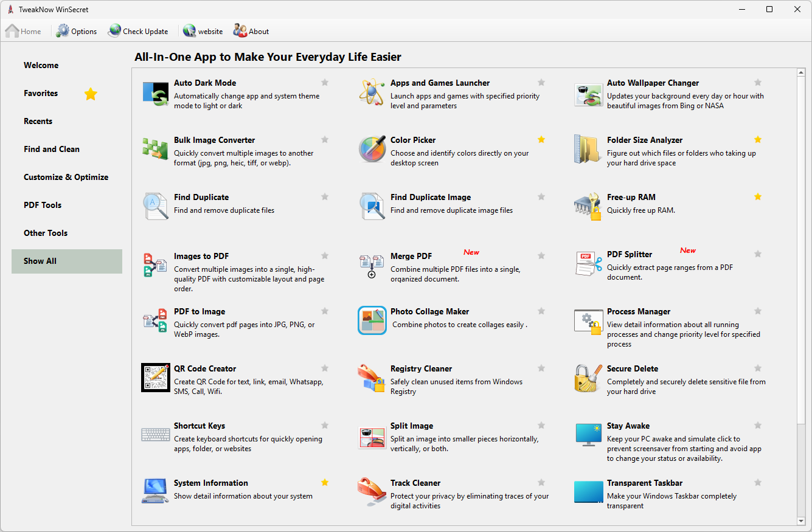Click the Find Duplicate magnifier icon
This screenshot has width=812, height=532.
click(156, 206)
